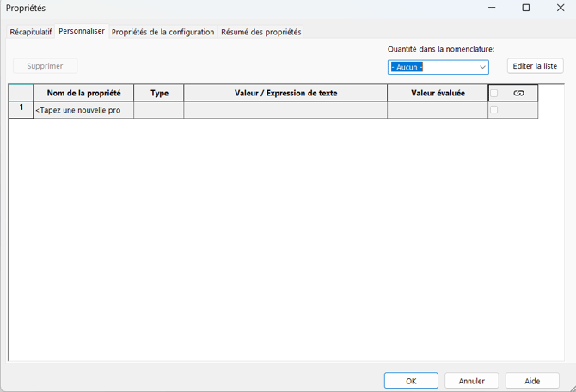The width and height of the screenshot is (576, 392).
Task: Click the Valeur évaluée cell in row 1
Action: 438,110
